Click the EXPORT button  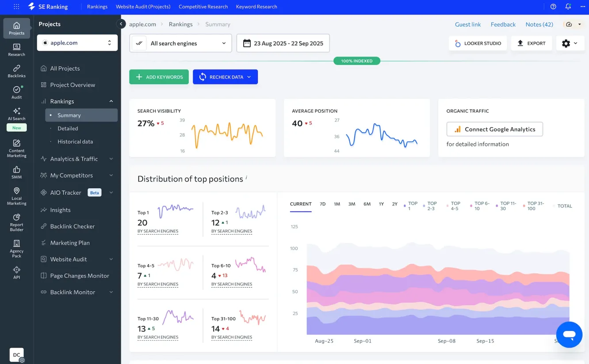pos(531,43)
